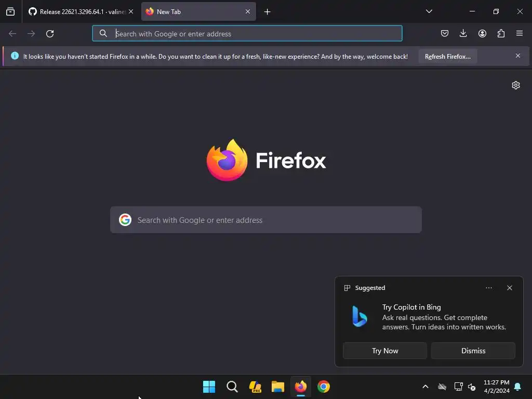The height and width of the screenshot is (399, 532).
Task: Open the Extensions panel
Action: click(x=501, y=33)
